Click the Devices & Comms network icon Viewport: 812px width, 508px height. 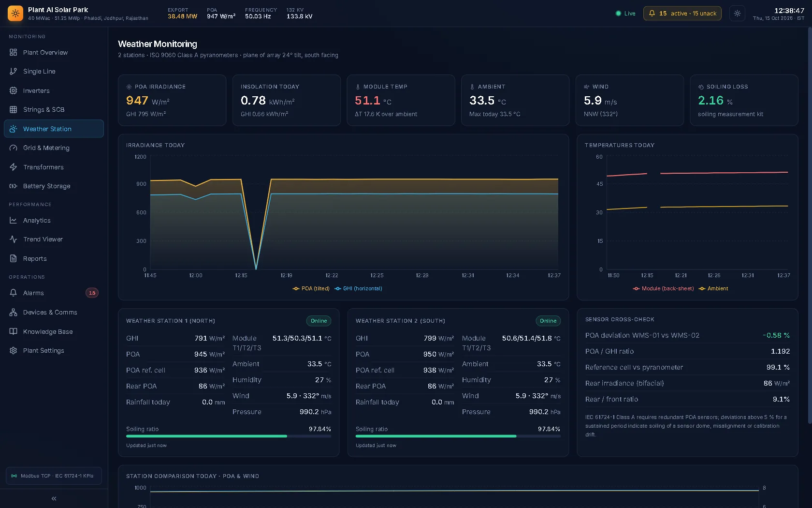[x=14, y=313]
